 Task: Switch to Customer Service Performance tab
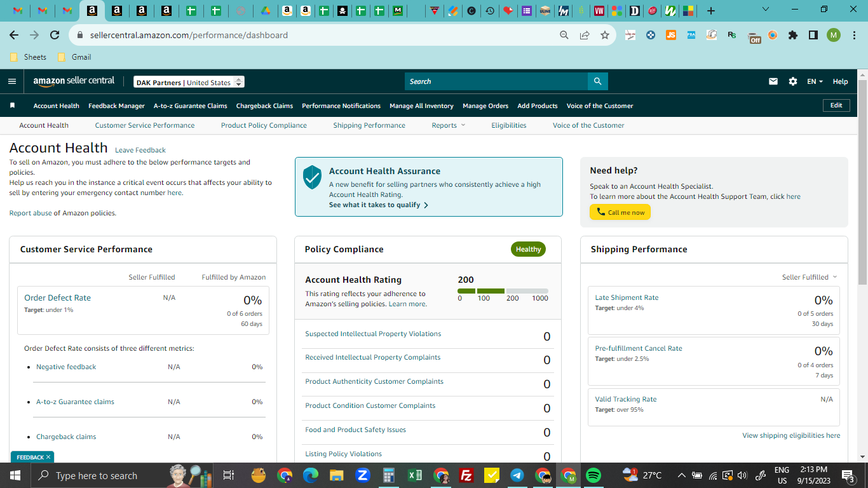pyautogui.click(x=145, y=125)
